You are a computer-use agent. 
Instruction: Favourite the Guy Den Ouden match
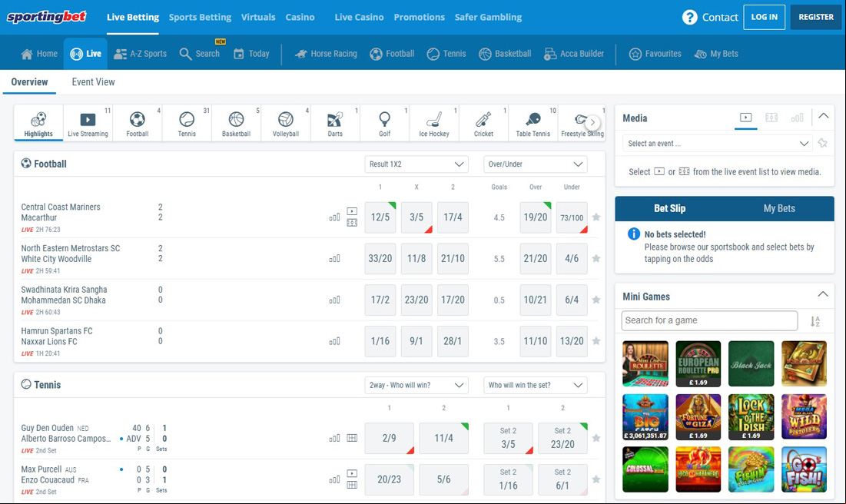[596, 438]
